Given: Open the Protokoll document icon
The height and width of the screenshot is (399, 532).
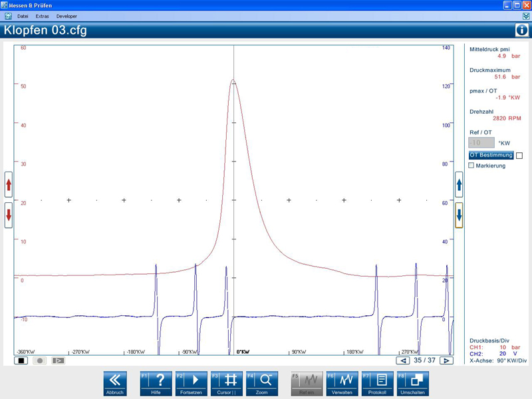Looking at the screenshot, I should 378,383.
